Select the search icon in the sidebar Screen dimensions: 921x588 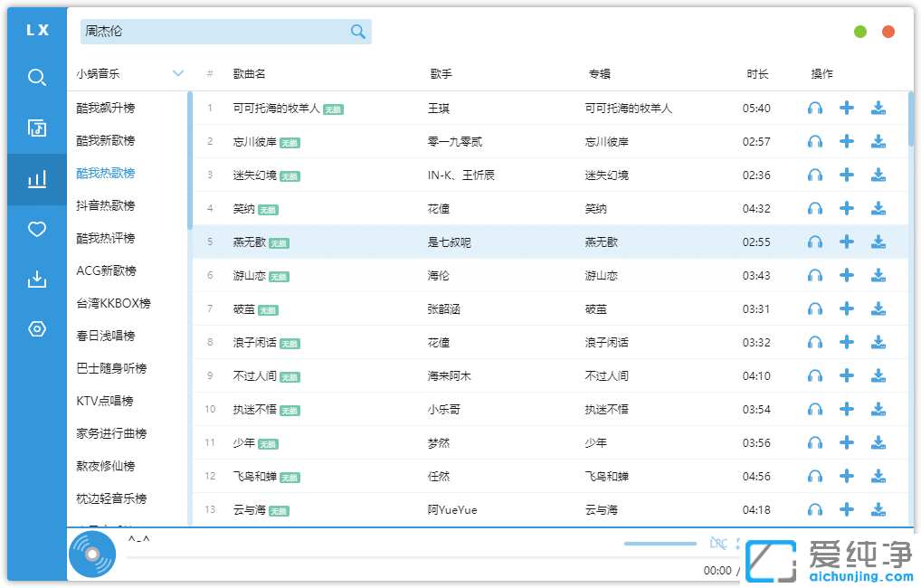click(x=36, y=78)
